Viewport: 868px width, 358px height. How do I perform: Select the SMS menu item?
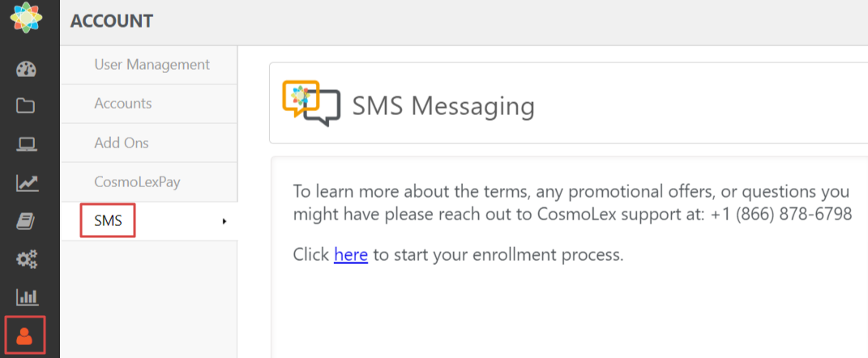(108, 221)
